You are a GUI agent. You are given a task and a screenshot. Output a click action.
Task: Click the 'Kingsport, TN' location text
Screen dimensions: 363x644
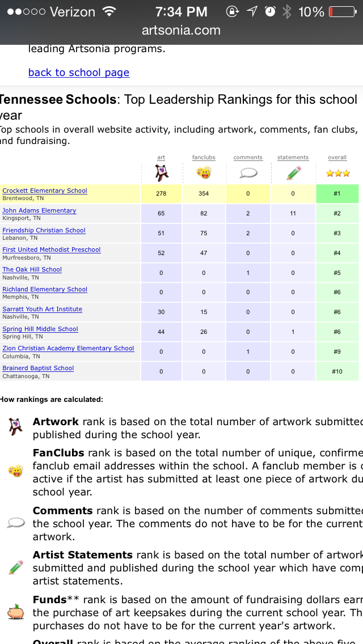(x=22, y=218)
